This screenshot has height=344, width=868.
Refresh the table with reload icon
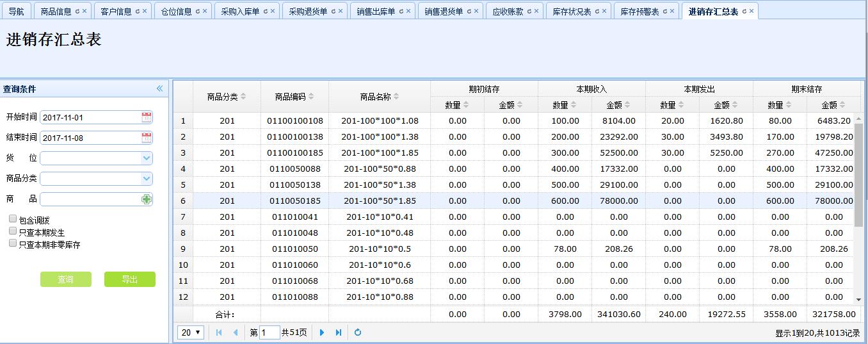(x=358, y=332)
